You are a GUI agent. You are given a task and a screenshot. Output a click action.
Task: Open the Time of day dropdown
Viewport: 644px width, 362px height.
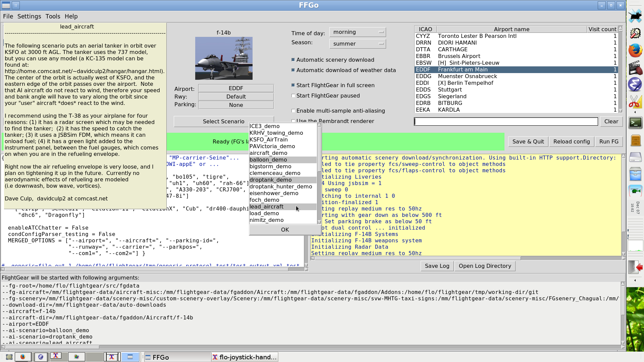coord(358,32)
